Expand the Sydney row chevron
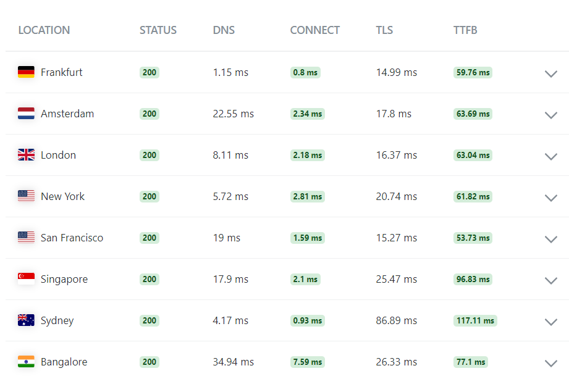Screen dimensions: 569x392 pyautogui.click(x=551, y=322)
